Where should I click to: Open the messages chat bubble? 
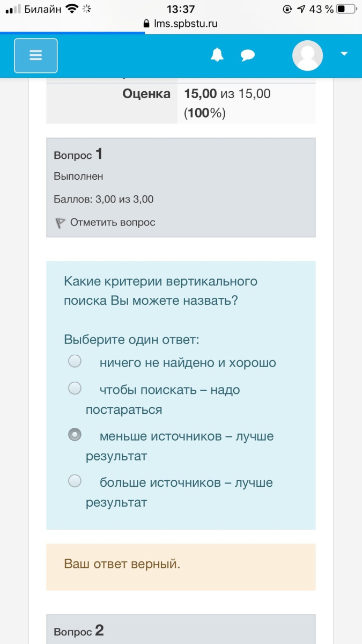(x=247, y=56)
